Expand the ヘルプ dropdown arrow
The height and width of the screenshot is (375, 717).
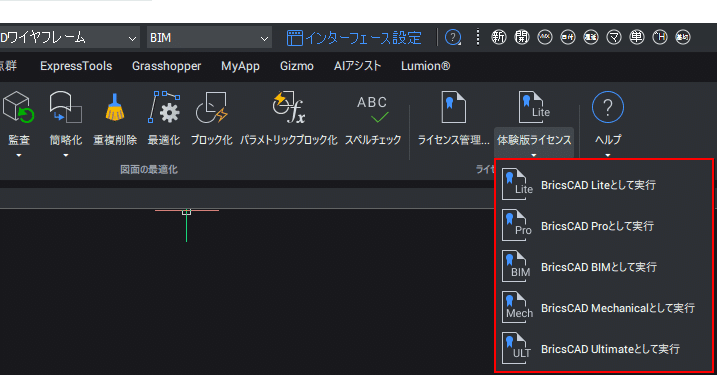(x=608, y=155)
